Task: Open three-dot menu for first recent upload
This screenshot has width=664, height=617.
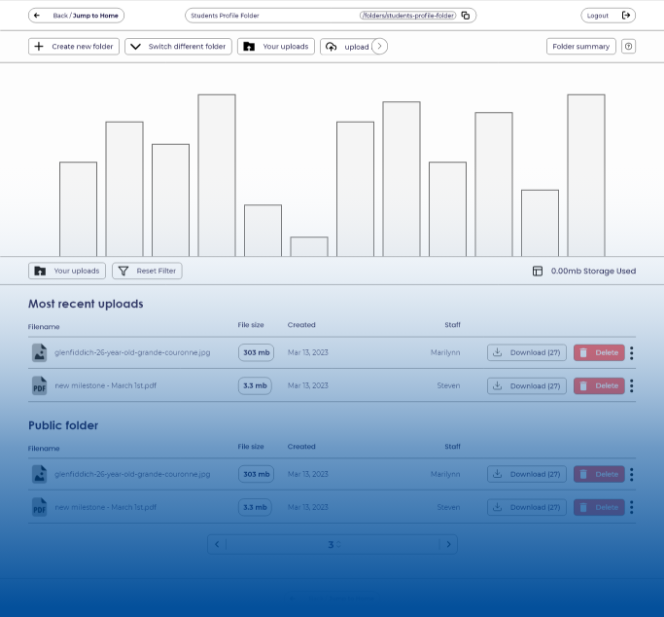Action: coord(632,353)
